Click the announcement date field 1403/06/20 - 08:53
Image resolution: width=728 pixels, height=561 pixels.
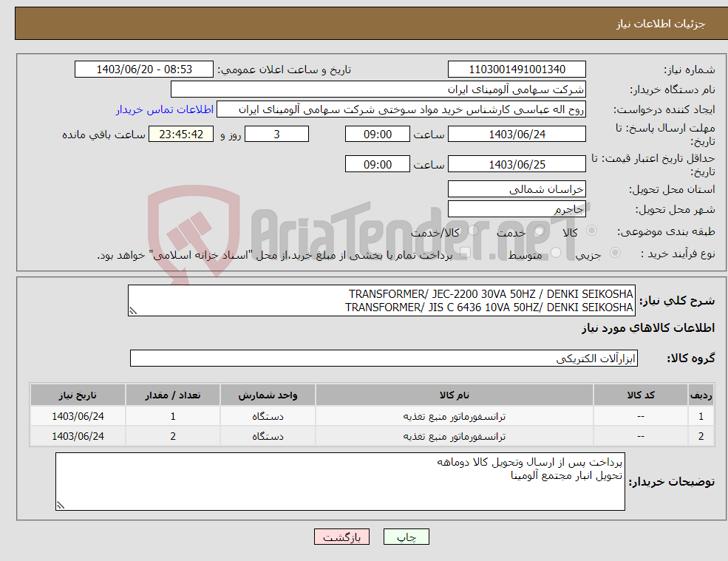(144, 69)
